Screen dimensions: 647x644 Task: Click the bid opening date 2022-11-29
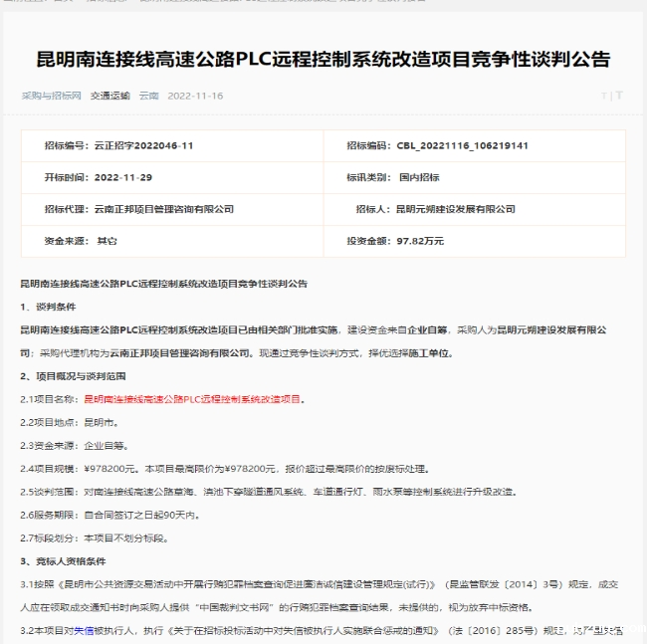click(125, 177)
